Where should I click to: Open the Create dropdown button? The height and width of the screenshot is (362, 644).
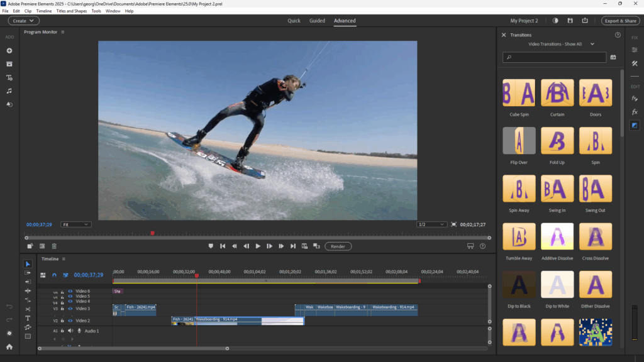(x=24, y=21)
